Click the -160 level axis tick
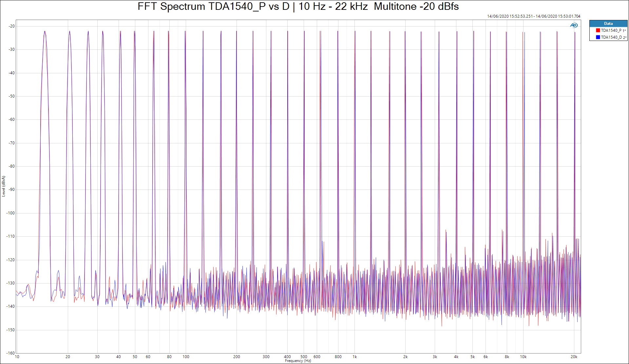629x364 pixels. pos(10,353)
